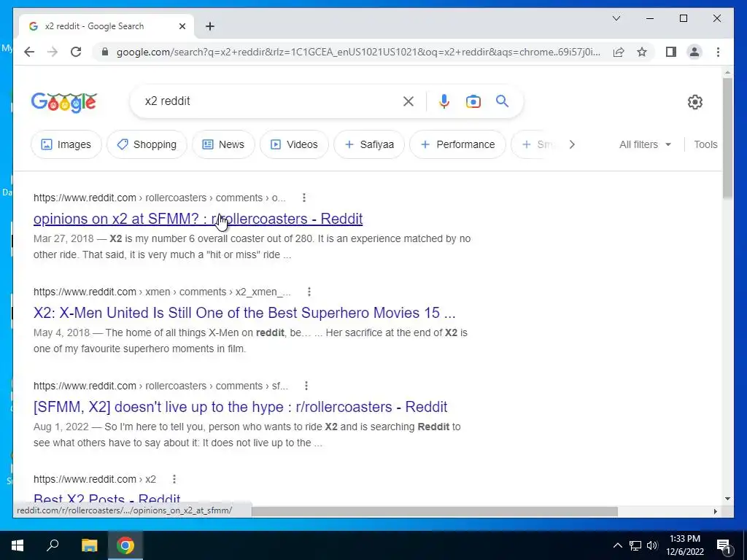Click 'Mar 27, 2018' snippet text

click(x=63, y=238)
